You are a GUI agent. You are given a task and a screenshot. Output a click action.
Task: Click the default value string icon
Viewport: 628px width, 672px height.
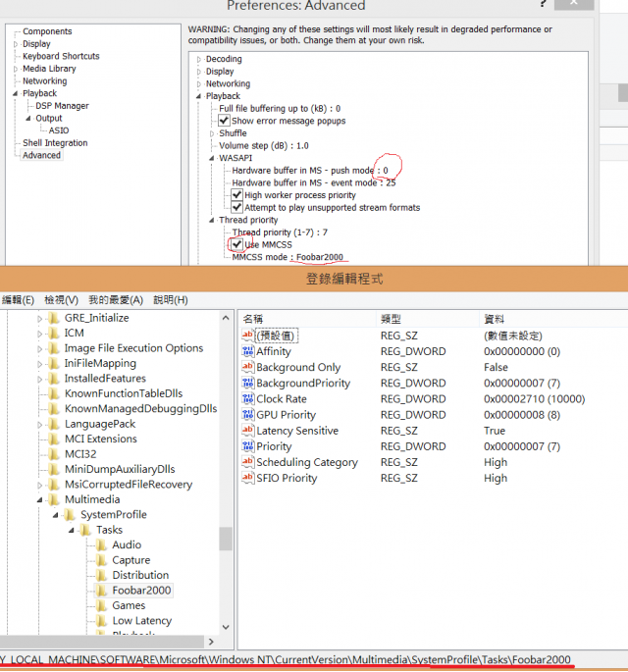point(248,336)
